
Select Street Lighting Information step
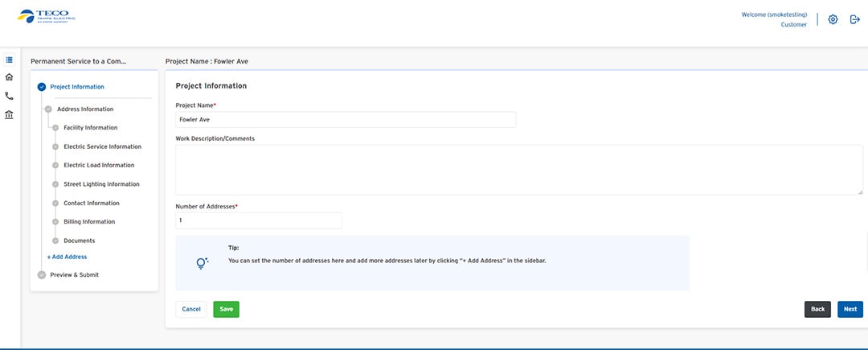(x=101, y=184)
